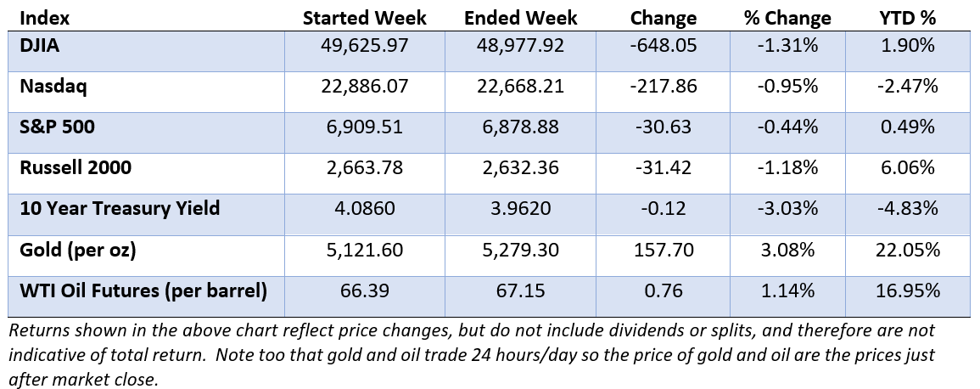This screenshot has width=980, height=389.
Task: Click the Index column header
Action: (42, 18)
